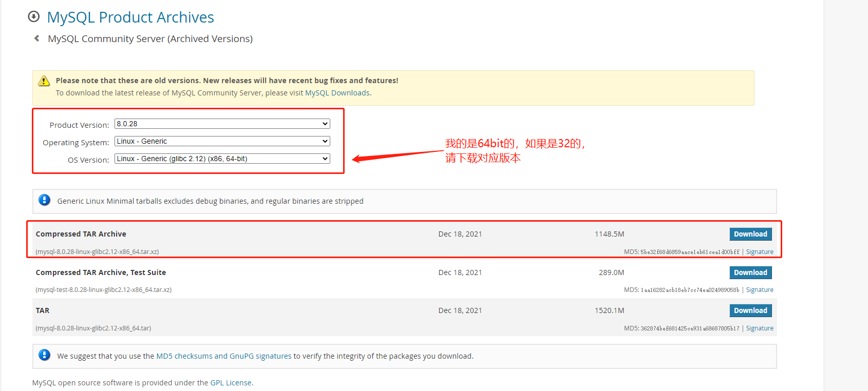
Task: Click the 289.0M file size
Action: [x=611, y=272]
